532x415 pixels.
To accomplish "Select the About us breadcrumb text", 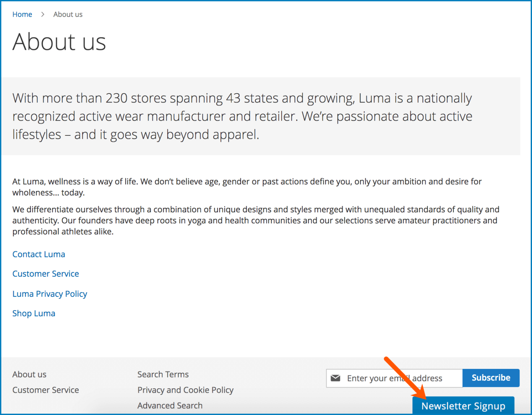I will click(68, 14).
